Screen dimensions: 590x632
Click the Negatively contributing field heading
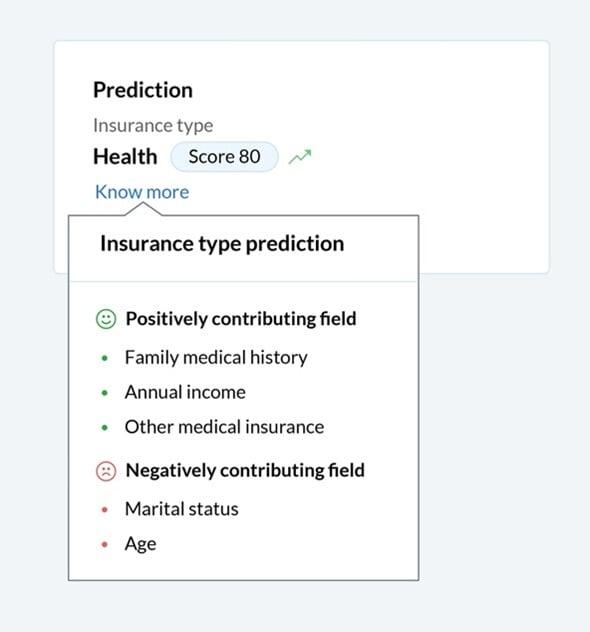tap(245, 470)
